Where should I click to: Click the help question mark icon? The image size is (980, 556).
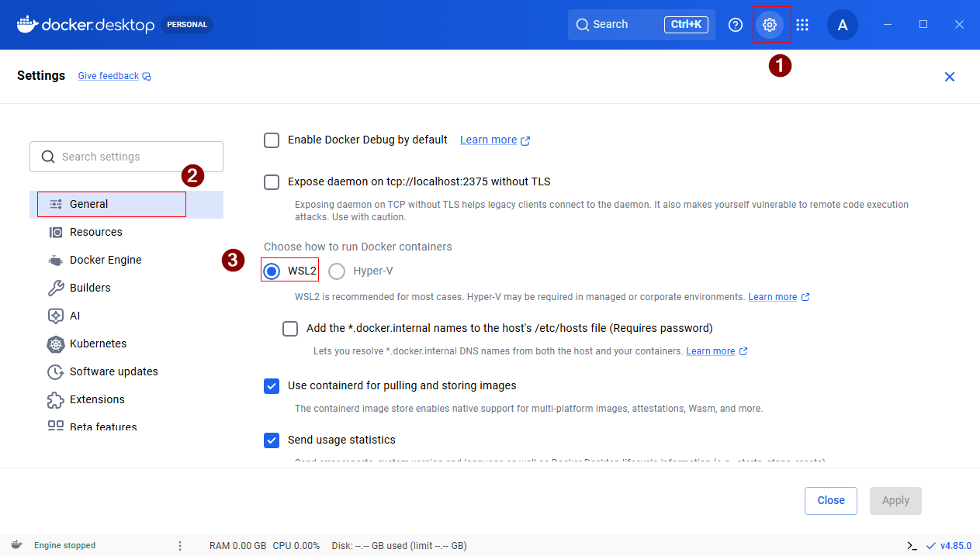[736, 25]
